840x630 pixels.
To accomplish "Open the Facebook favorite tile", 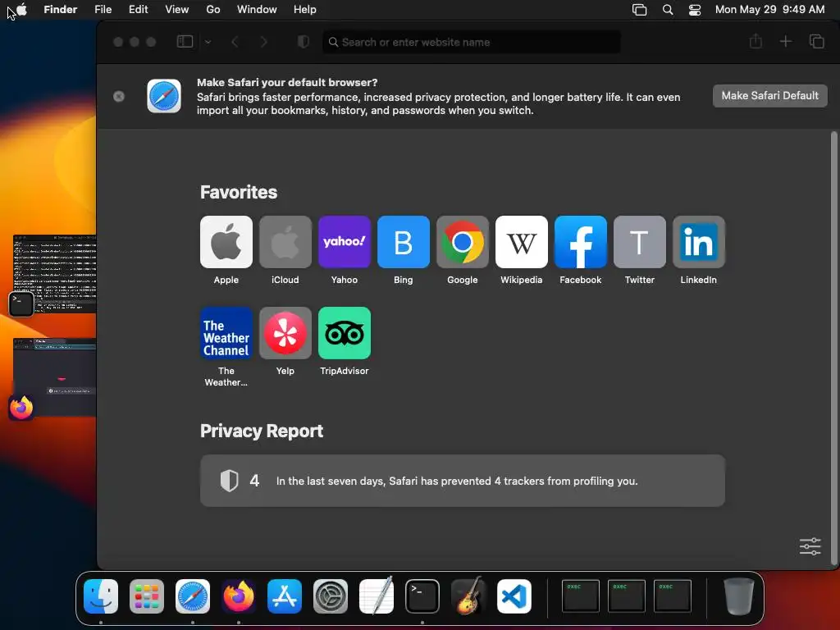I will tap(581, 242).
